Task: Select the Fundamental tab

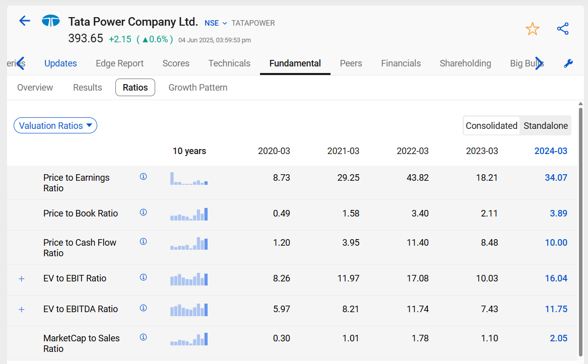Action: (295, 63)
